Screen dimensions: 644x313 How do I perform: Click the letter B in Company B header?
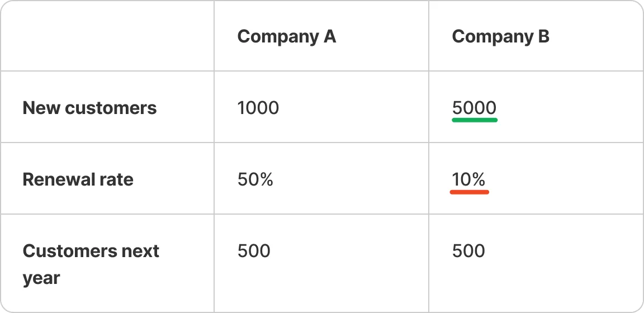point(544,36)
